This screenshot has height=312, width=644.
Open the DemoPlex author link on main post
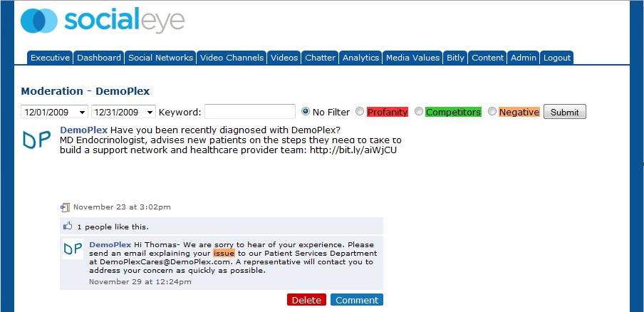click(84, 130)
